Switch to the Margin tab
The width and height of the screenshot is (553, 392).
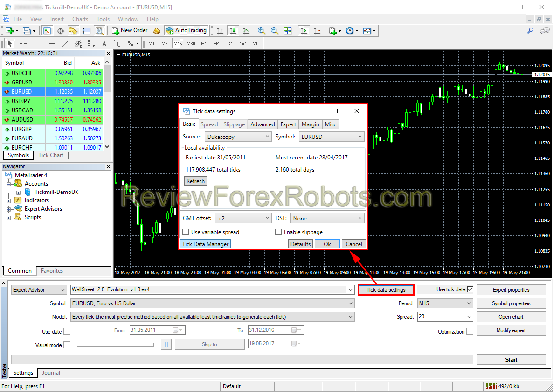pos(311,124)
